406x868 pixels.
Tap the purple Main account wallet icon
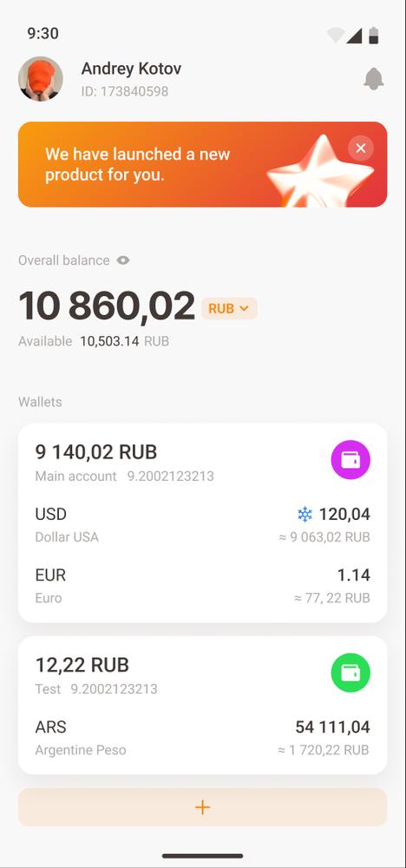click(x=350, y=460)
